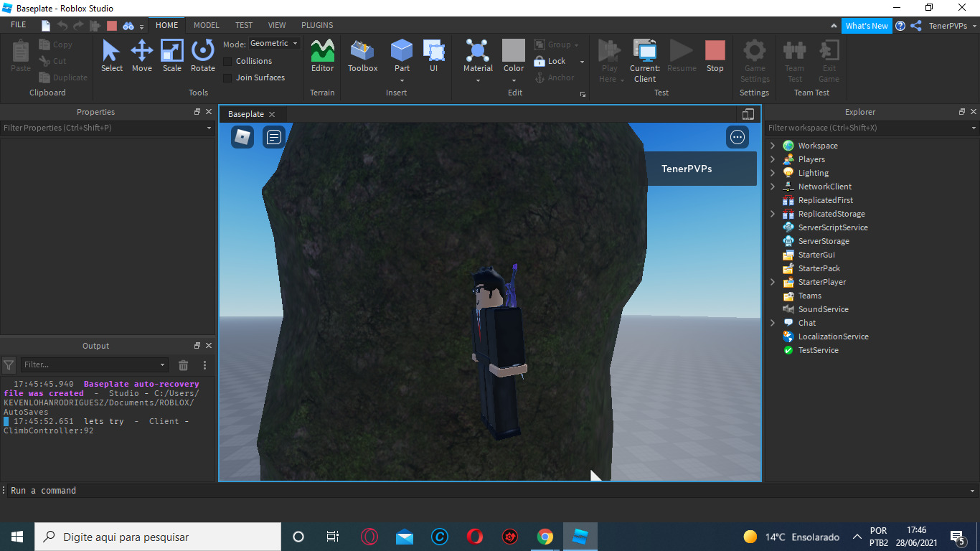Click the What's New button

[x=867, y=25]
